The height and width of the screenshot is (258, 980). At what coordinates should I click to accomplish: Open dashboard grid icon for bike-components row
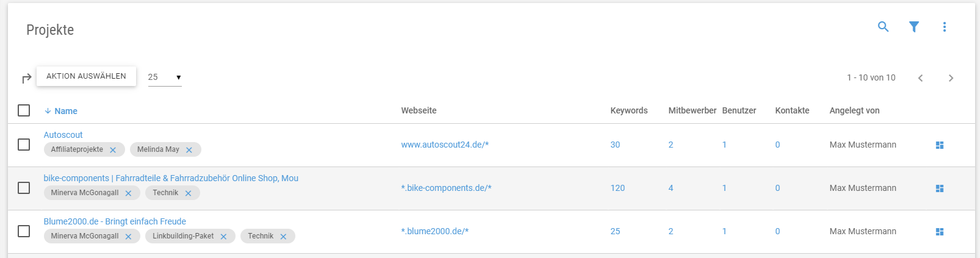click(940, 188)
